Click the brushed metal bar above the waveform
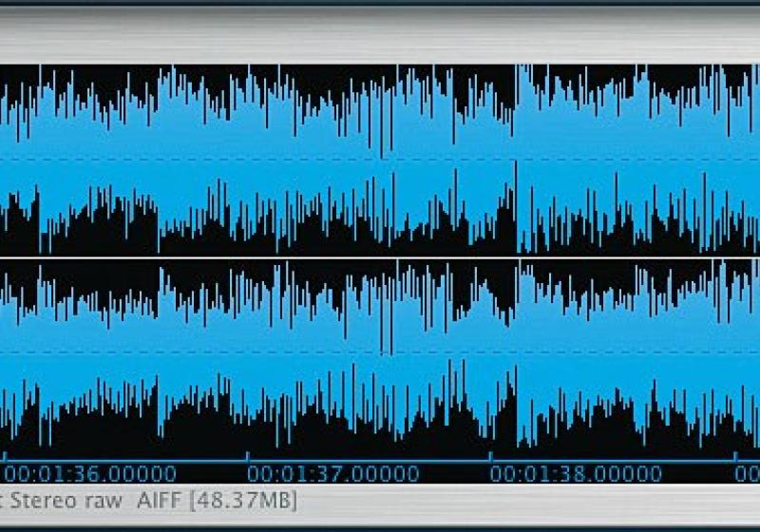Screen dimensions: 760x532 [x=380, y=34]
